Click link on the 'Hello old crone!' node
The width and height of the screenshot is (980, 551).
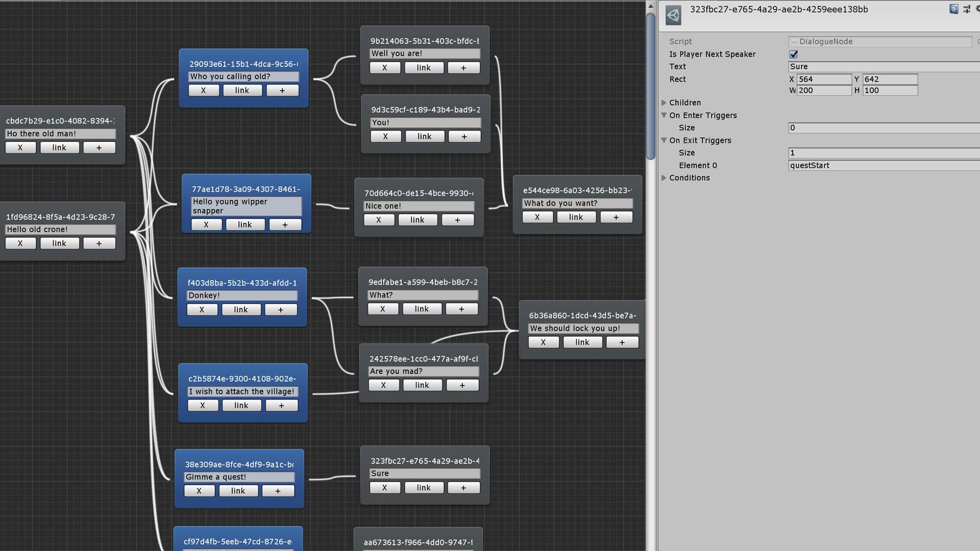(60, 243)
